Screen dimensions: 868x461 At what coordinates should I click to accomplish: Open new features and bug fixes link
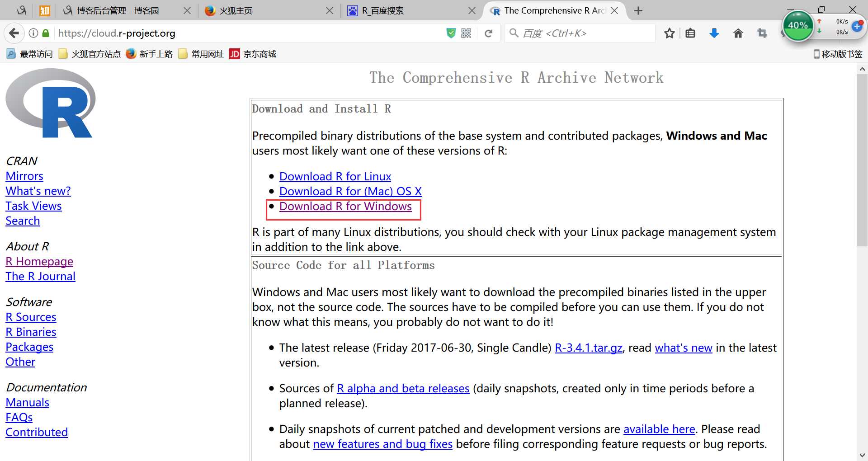tap(383, 444)
